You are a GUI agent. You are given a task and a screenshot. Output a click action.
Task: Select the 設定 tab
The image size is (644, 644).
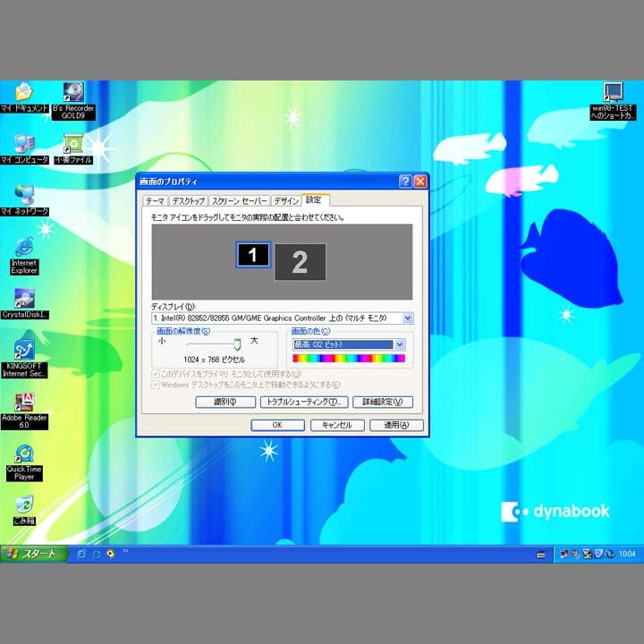(x=315, y=200)
